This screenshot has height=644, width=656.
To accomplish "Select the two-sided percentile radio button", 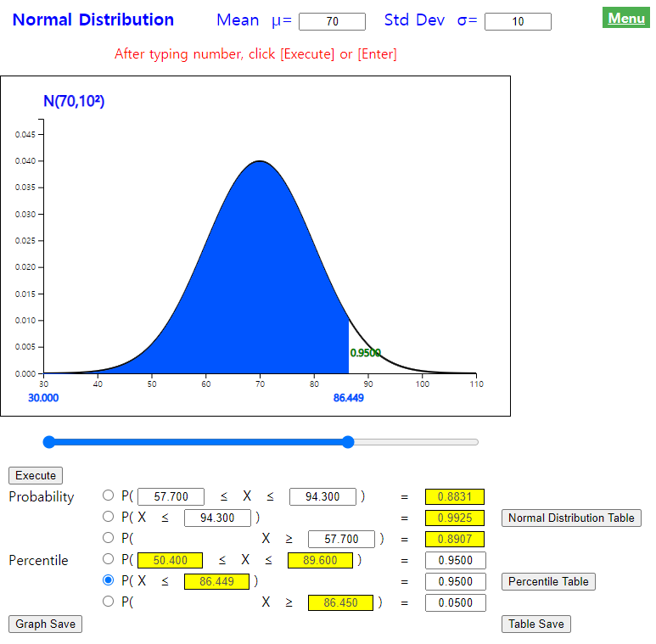I will tap(108, 559).
